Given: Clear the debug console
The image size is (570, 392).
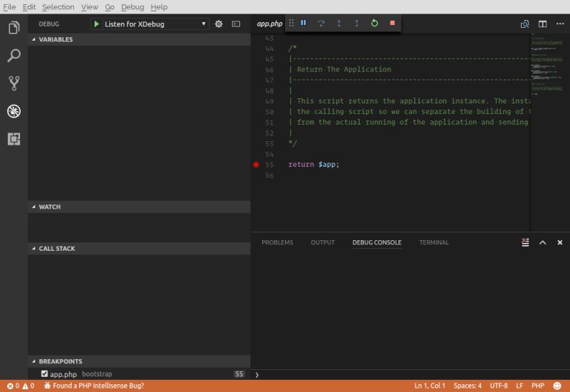Looking at the screenshot, I should (x=525, y=242).
